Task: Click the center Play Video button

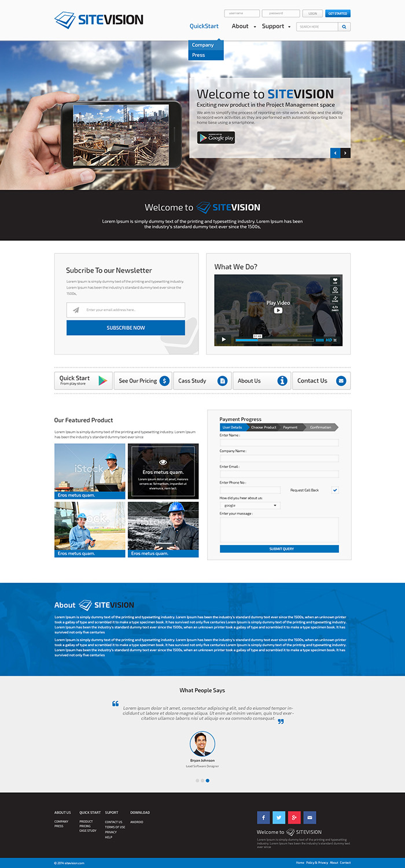Action: coord(278,310)
